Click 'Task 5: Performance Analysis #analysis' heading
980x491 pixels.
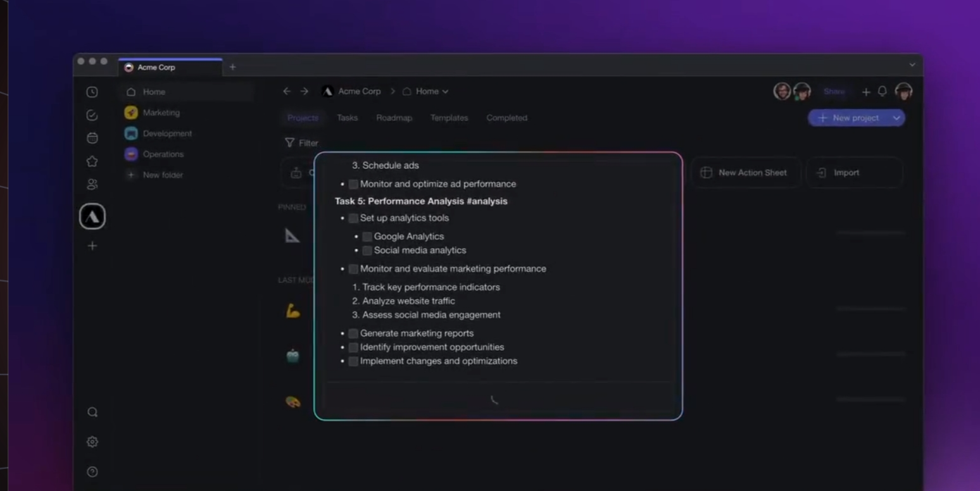tap(421, 201)
